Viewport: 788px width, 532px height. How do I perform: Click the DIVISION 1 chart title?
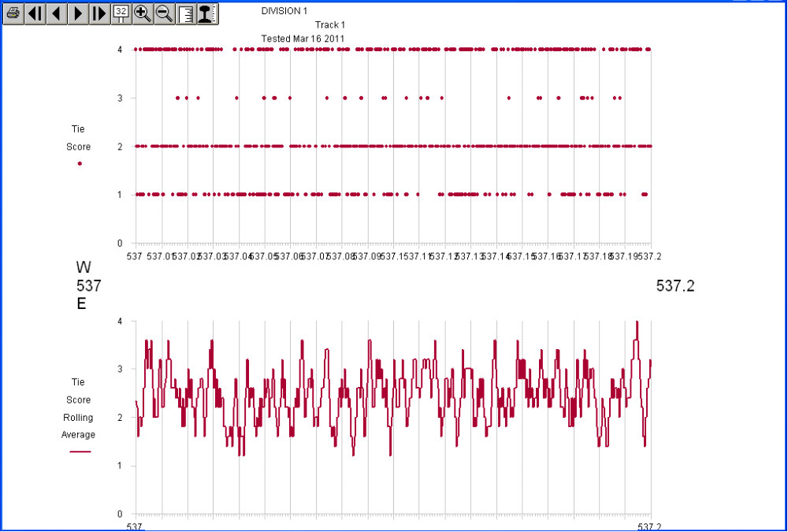point(284,11)
